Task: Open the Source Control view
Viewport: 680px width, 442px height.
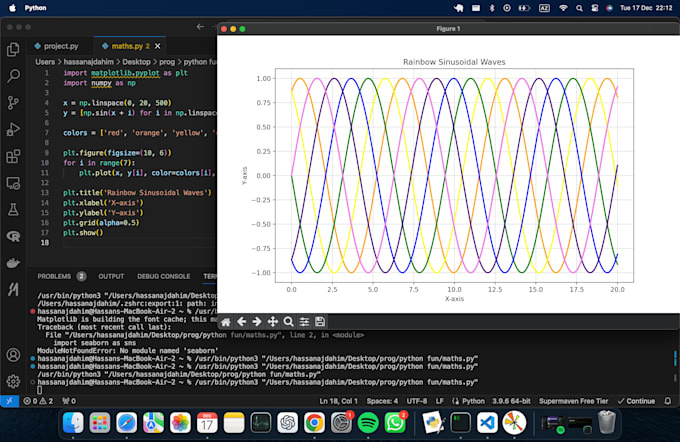Action: [x=13, y=103]
